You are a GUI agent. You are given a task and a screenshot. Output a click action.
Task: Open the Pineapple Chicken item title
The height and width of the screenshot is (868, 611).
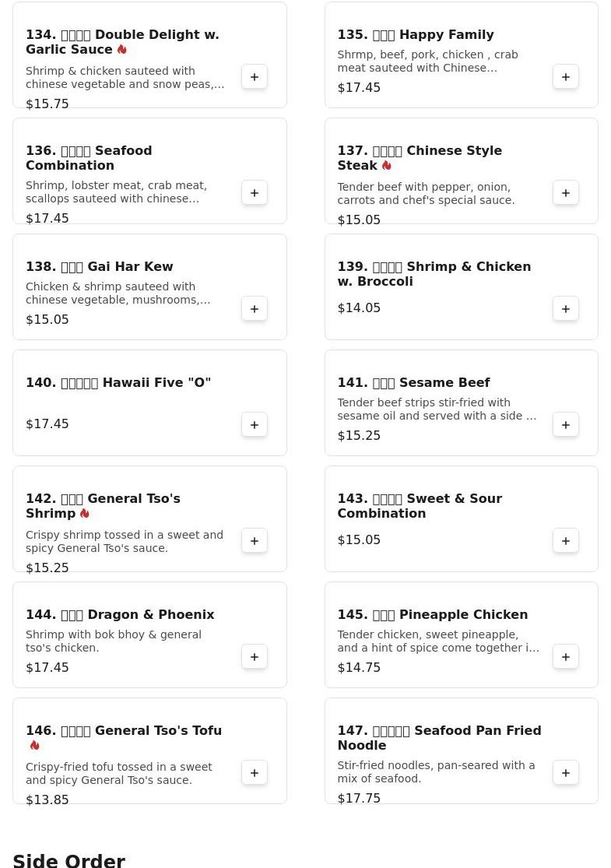(433, 614)
